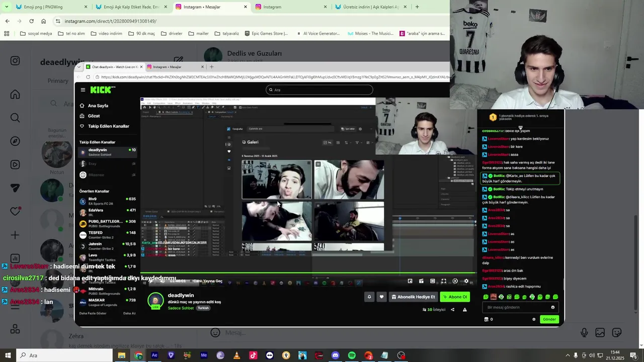Open emoji selector in Kick chat input
Viewport: 644px width, 362px height.
coord(553,307)
